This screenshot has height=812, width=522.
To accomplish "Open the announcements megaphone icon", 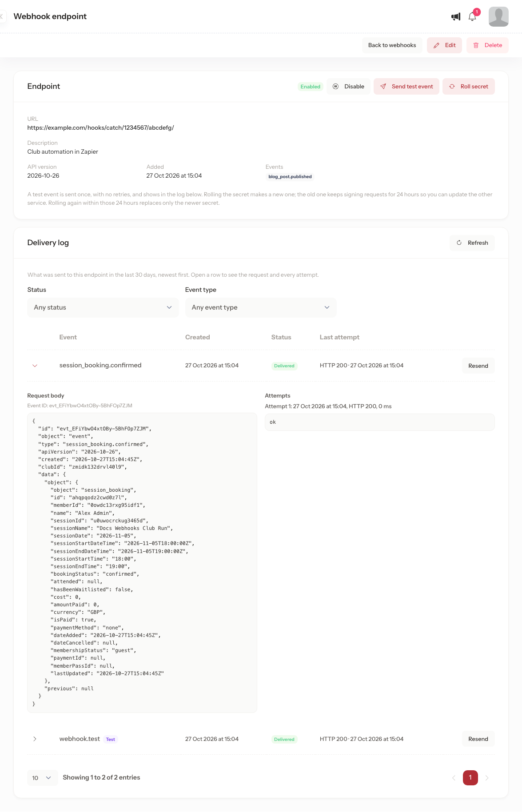I will (456, 17).
